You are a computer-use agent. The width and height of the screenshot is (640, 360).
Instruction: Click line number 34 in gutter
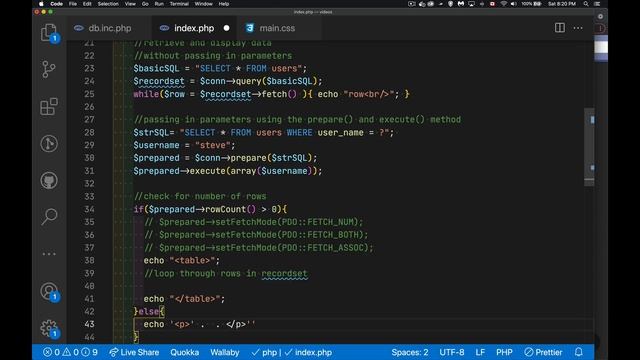pos(89,209)
